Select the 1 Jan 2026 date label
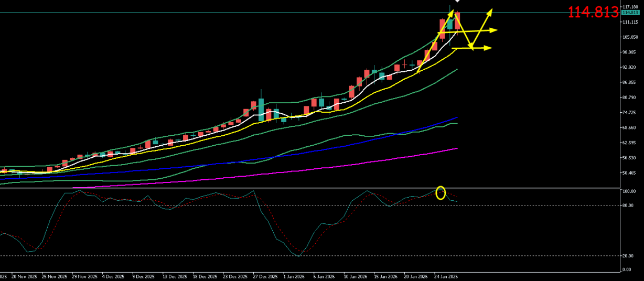Viewport: 644px width, 281px height. (x=294, y=276)
